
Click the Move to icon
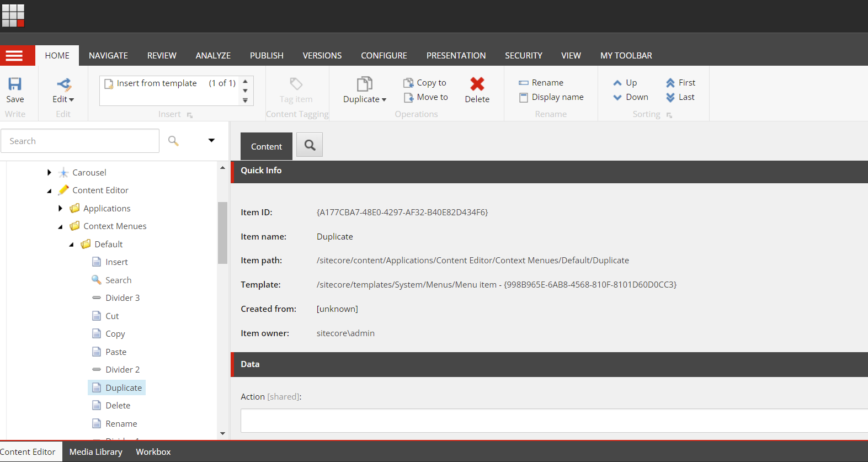408,97
